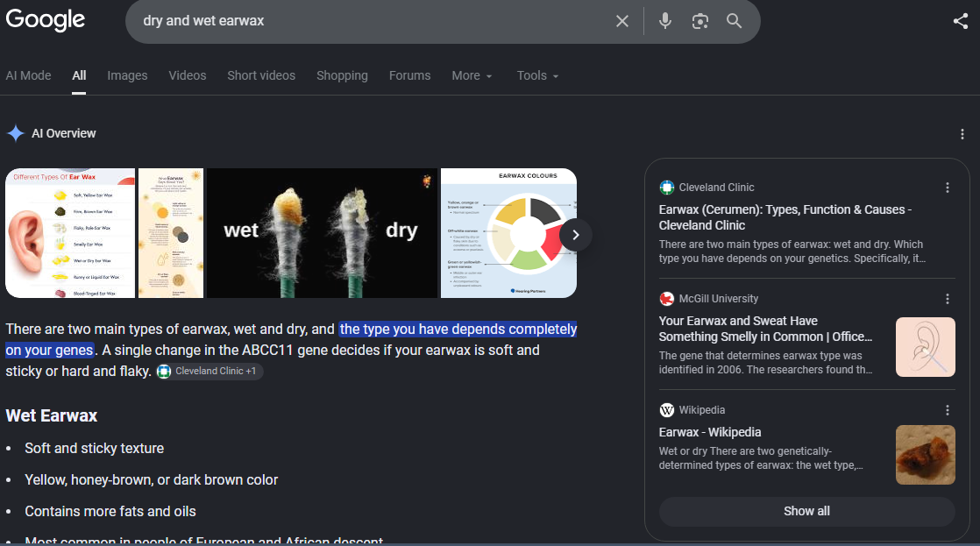The height and width of the screenshot is (546, 980).
Task: Expand the More dropdown
Action: [x=472, y=75]
